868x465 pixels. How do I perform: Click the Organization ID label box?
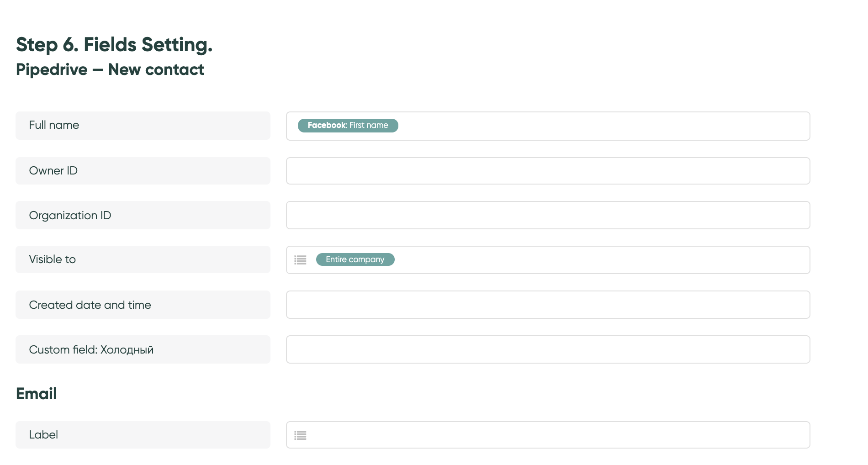[x=143, y=215]
